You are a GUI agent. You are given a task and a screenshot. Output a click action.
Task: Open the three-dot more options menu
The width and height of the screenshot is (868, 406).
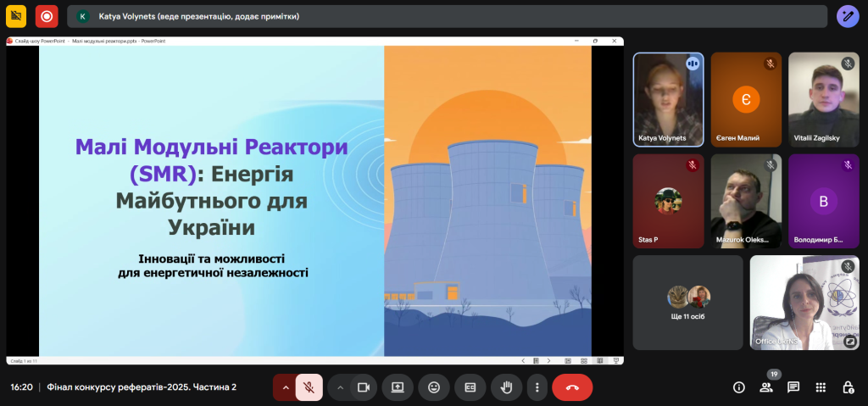tap(537, 387)
